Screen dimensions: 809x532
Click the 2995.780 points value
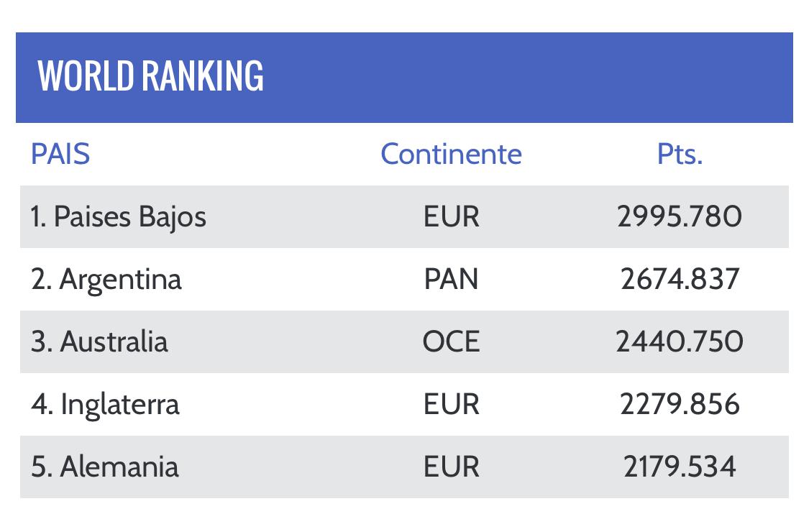point(680,216)
